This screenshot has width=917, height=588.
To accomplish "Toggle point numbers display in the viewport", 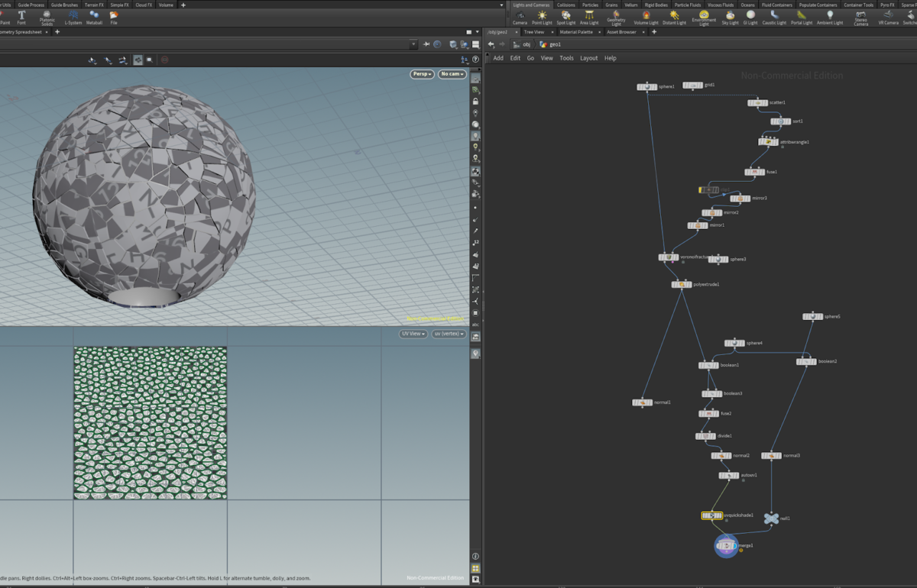I will tap(475, 242).
